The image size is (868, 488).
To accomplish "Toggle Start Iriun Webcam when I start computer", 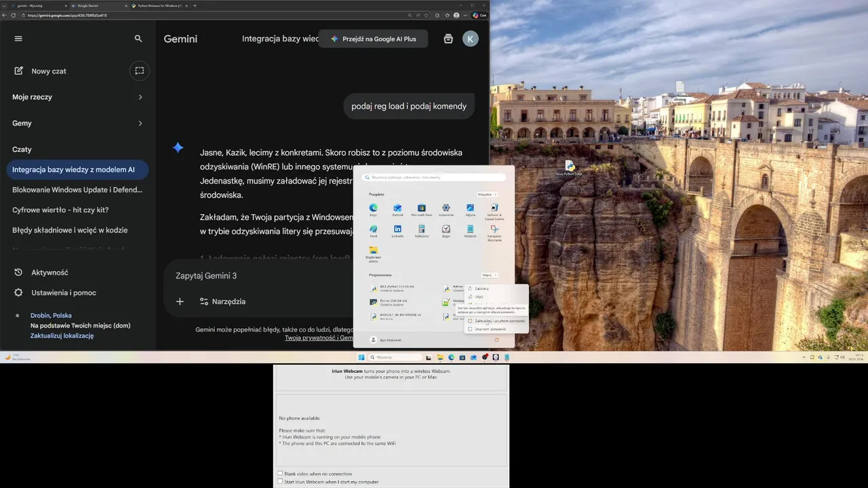I will click(x=280, y=482).
